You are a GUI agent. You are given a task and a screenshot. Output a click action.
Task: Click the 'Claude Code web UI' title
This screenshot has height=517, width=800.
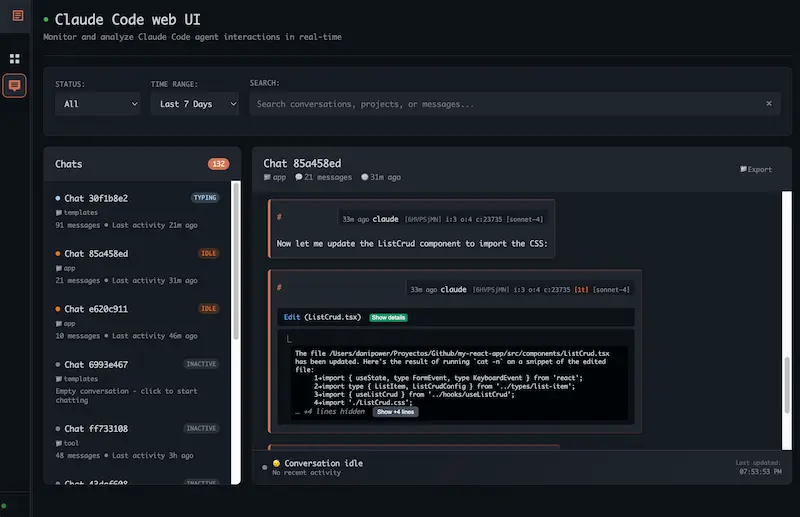point(128,19)
